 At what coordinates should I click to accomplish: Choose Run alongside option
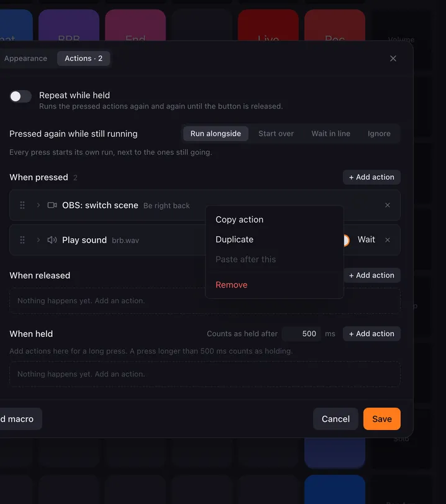pos(216,134)
